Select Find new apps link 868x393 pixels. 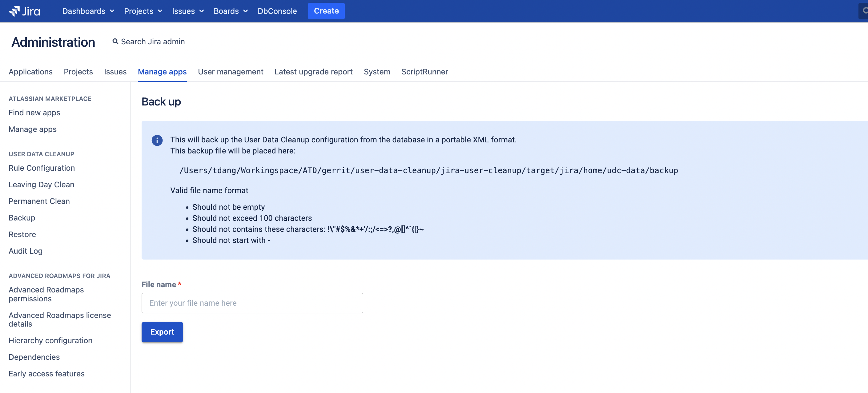click(34, 113)
